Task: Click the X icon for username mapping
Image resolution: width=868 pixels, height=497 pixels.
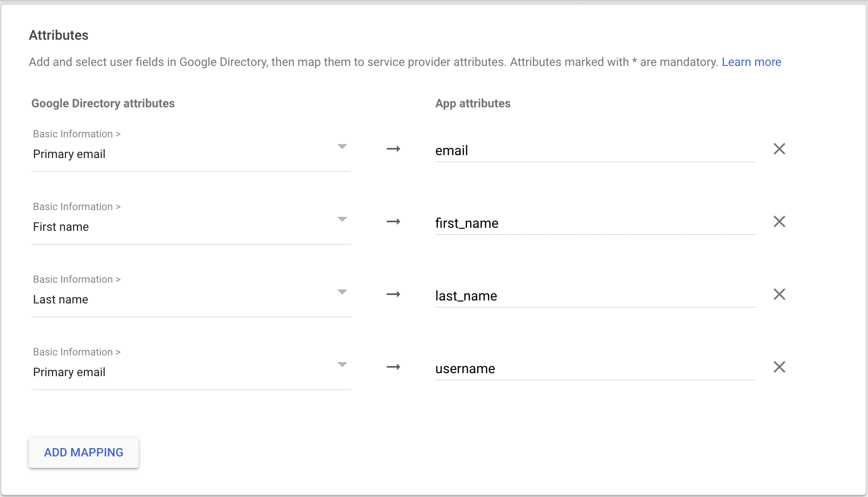Action: click(780, 367)
